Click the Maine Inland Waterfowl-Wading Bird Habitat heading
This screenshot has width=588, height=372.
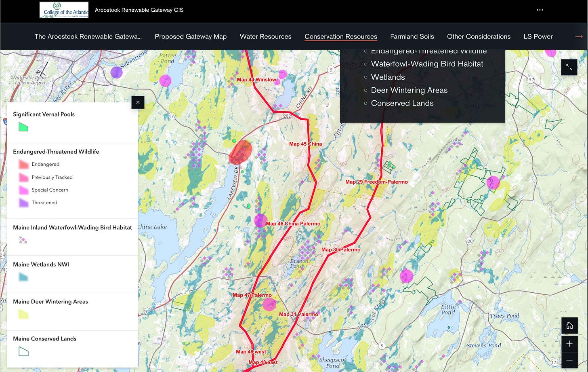click(x=72, y=228)
